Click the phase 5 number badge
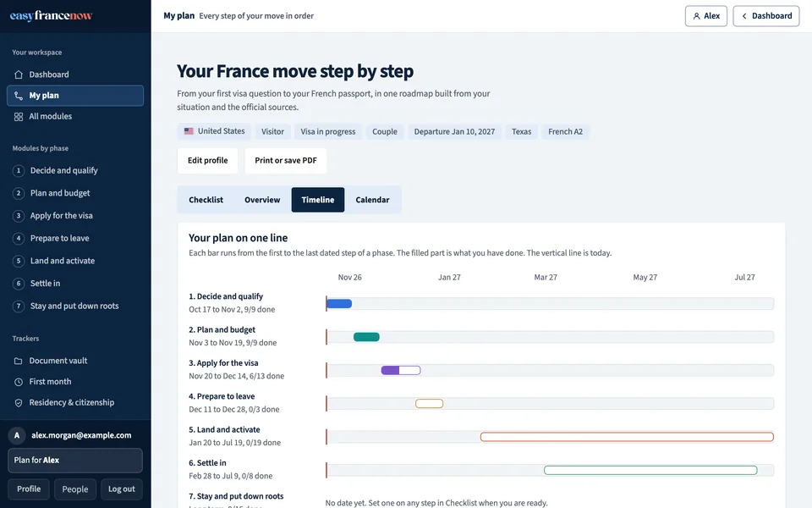812x508 pixels. click(19, 261)
